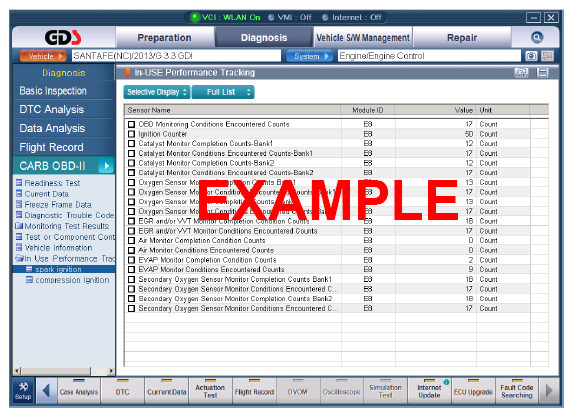Check Catalyst Monitor Completion Counts-Bank1
573x417 pixels.
tap(131, 144)
